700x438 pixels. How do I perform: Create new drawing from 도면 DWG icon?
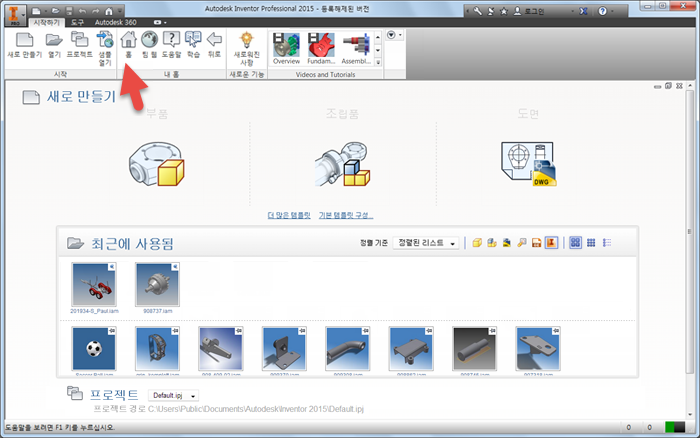pyautogui.click(x=529, y=164)
